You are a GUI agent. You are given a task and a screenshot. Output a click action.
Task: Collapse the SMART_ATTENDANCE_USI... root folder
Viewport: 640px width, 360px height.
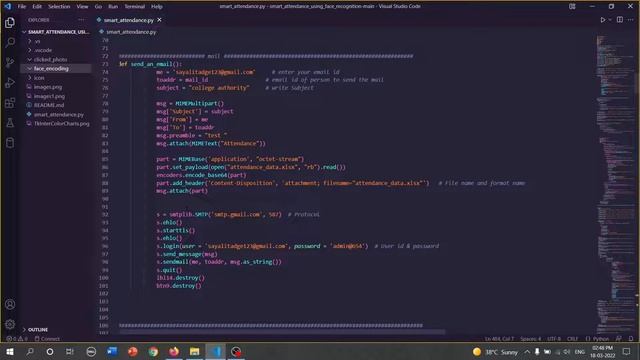click(56, 32)
